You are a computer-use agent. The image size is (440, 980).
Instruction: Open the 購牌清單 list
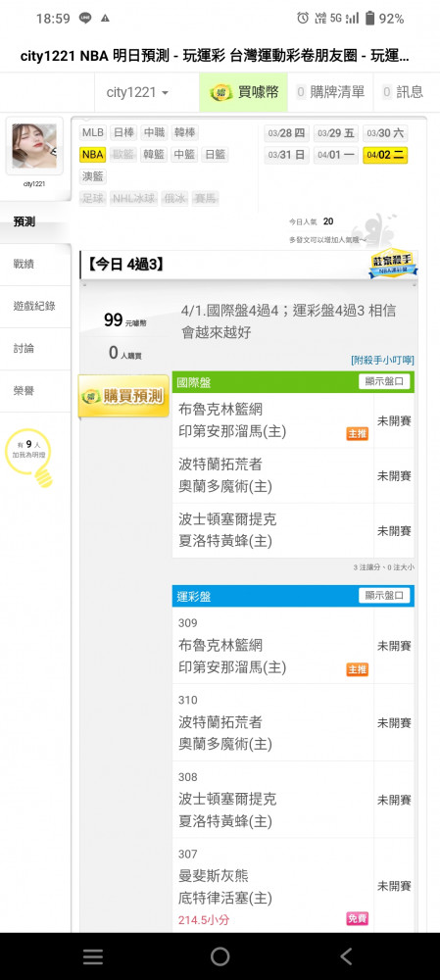pos(330,92)
